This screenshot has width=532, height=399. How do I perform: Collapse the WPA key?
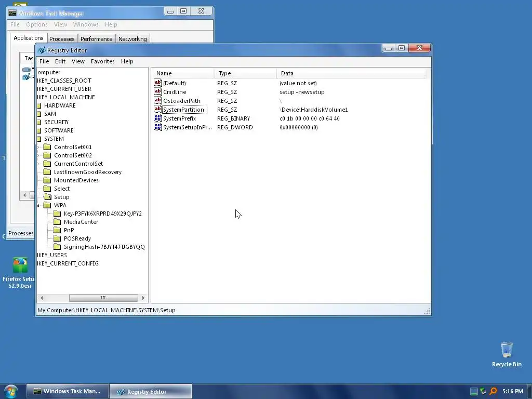38,206
